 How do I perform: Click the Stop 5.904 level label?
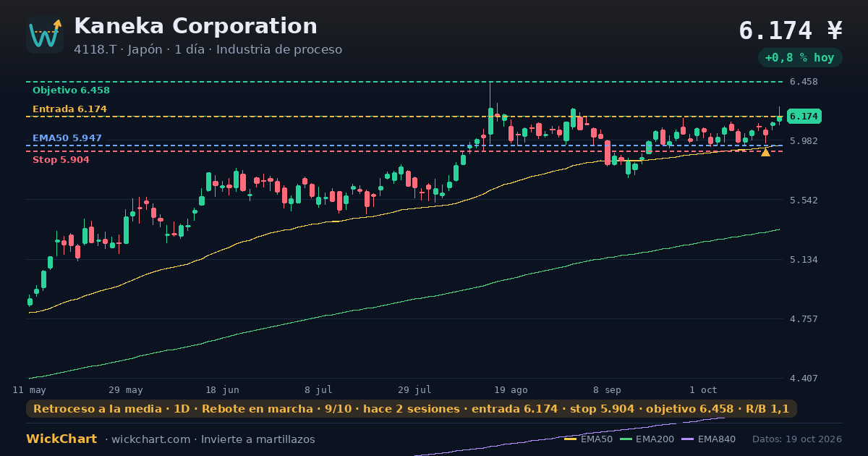[x=61, y=160]
